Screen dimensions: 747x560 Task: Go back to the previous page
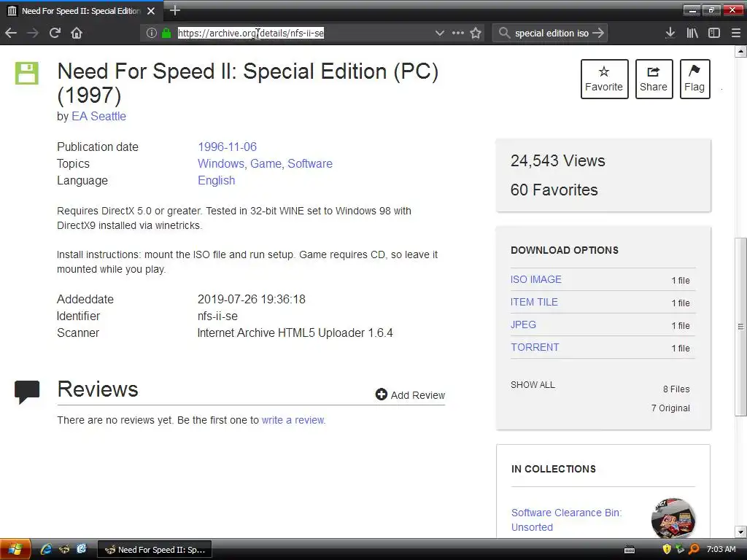click(x=11, y=33)
